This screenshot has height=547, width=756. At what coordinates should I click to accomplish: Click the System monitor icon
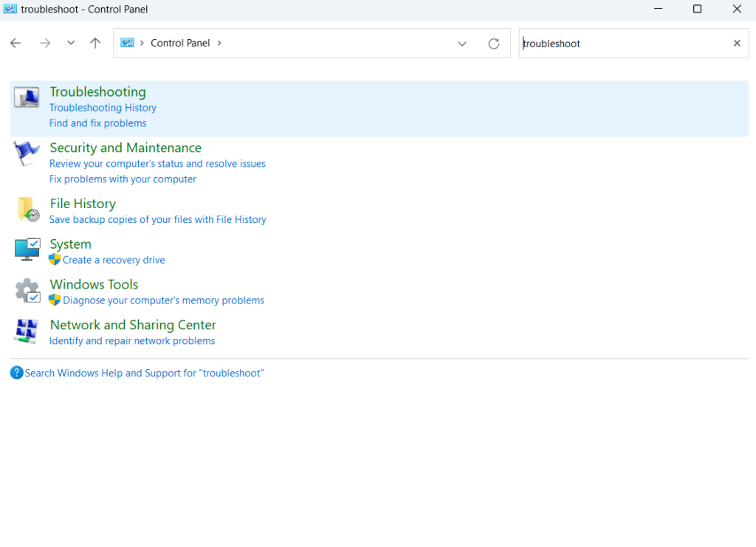point(27,250)
